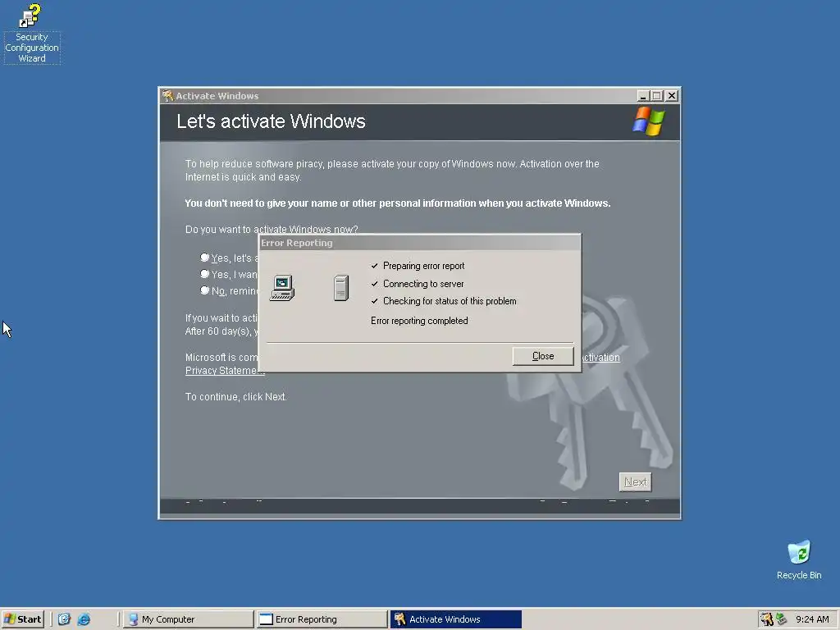Screen dimensions: 840x630
Task: Switch to Error Reporting in the taskbar
Action: pos(322,619)
